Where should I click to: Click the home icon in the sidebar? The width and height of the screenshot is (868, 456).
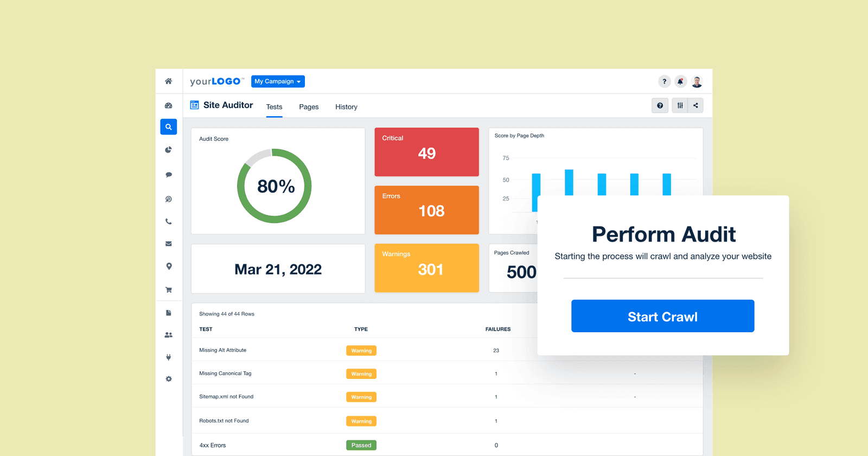click(169, 81)
